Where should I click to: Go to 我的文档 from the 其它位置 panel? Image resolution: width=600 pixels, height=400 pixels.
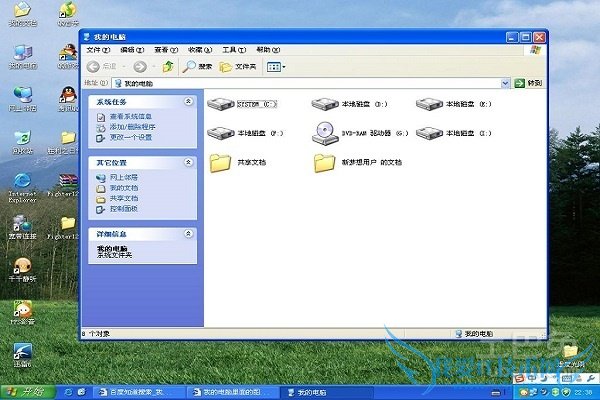(x=124, y=188)
